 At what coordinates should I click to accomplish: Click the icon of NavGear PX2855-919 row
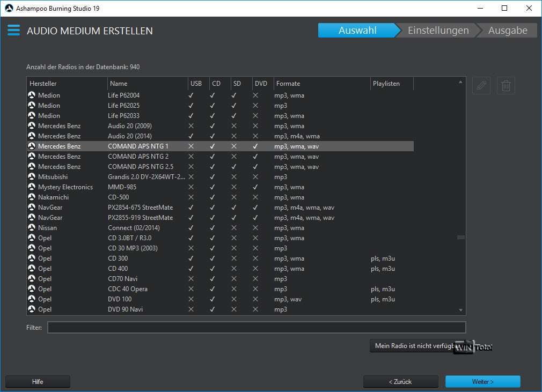[32, 217]
